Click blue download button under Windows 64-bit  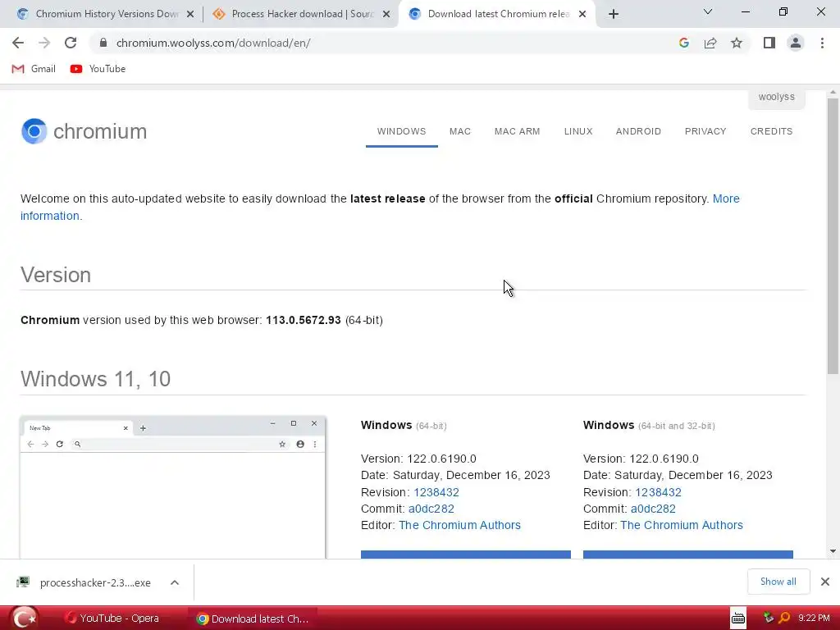coord(466,555)
